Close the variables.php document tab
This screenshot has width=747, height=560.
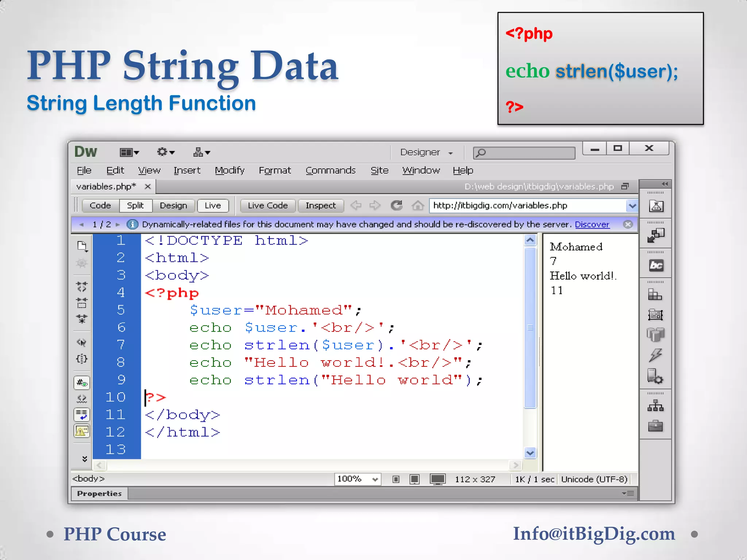(x=148, y=187)
